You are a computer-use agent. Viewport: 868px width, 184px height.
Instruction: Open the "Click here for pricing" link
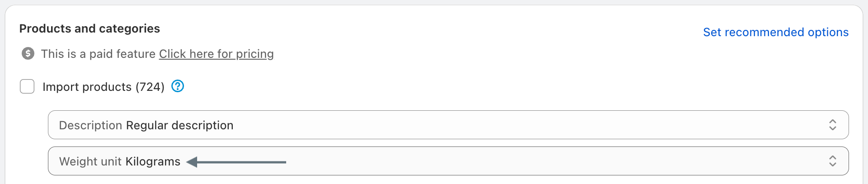click(x=216, y=54)
